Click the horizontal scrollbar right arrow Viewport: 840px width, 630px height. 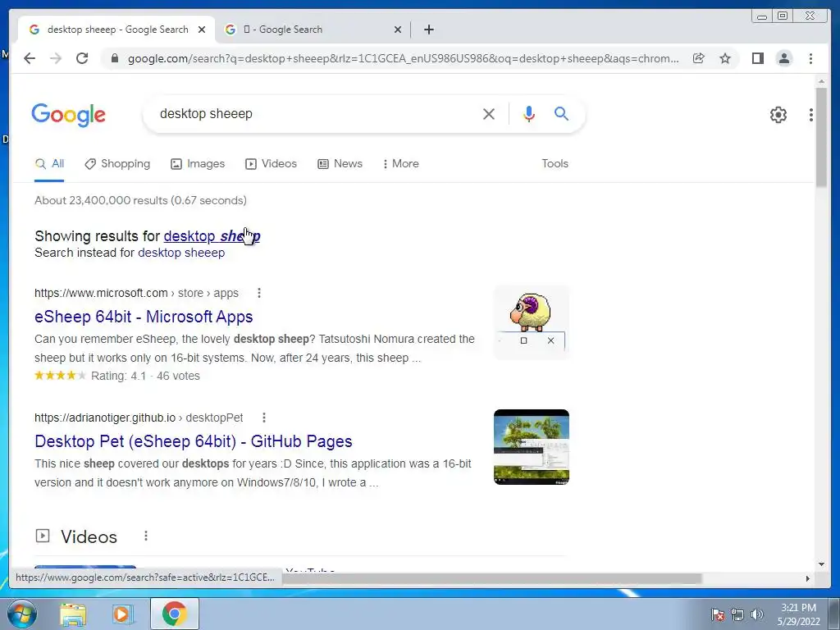tap(808, 578)
